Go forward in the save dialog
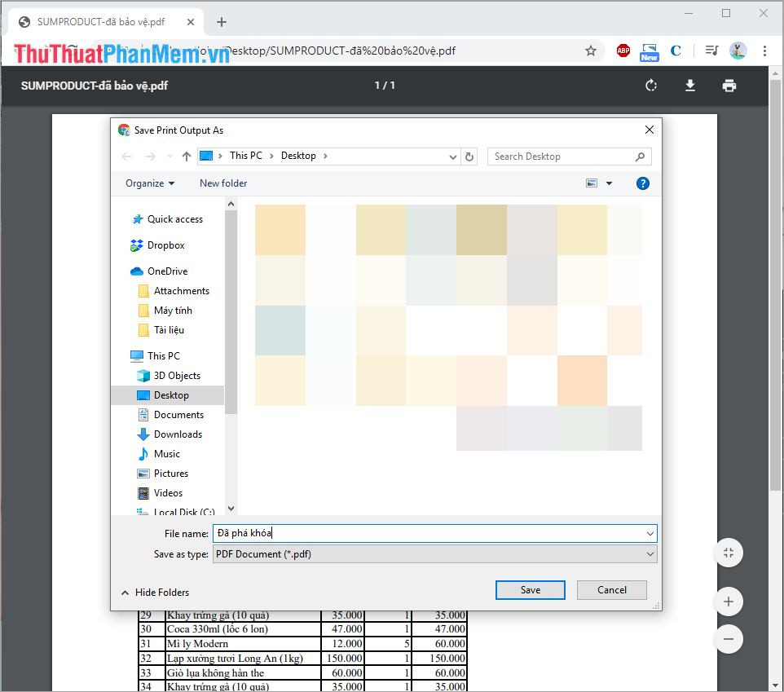The width and height of the screenshot is (784, 692). [150, 156]
